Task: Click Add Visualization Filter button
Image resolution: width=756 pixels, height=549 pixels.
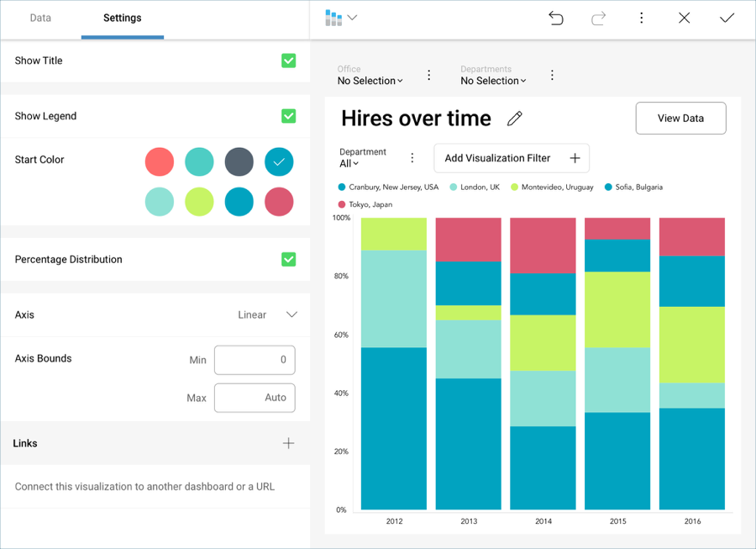Action: point(512,158)
